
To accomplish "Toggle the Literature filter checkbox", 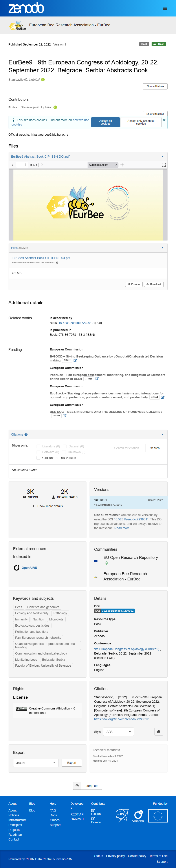I will [x=38, y=446].
